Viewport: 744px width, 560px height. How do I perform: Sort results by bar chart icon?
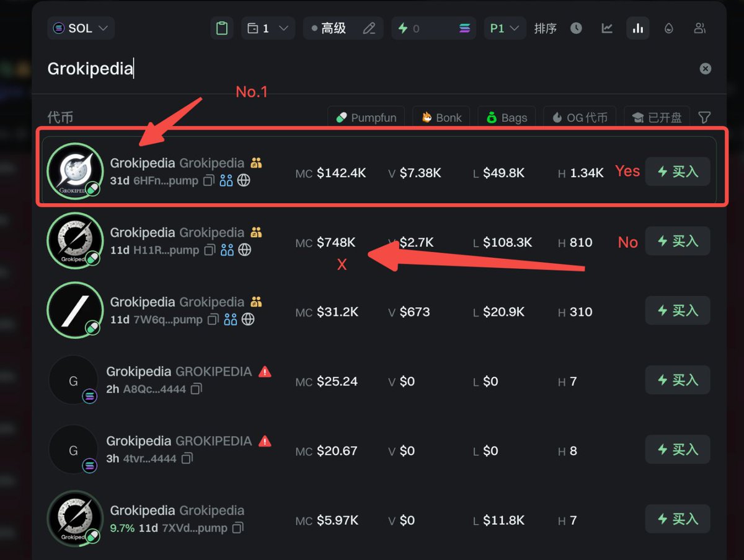tap(637, 28)
